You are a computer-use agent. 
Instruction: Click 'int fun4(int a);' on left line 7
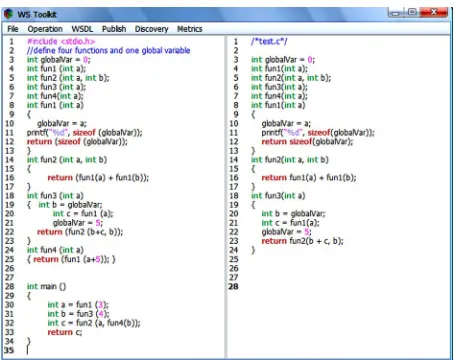55,96
